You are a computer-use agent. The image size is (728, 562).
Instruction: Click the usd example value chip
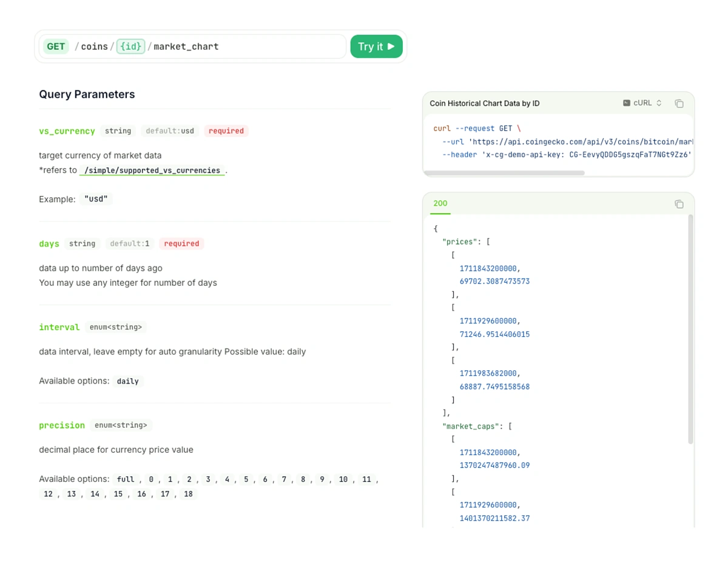(95, 198)
